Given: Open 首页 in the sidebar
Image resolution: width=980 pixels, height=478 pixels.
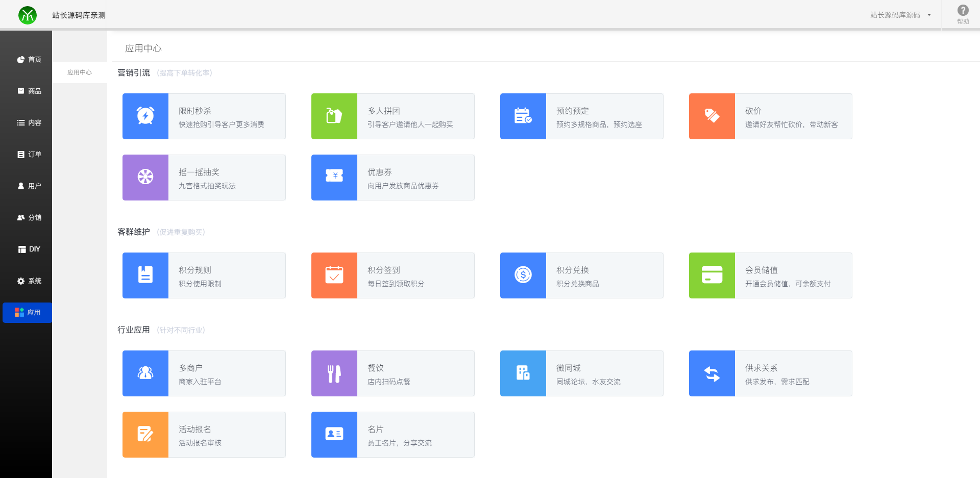Looking at the screenshot, I should (x=29, y=60).
